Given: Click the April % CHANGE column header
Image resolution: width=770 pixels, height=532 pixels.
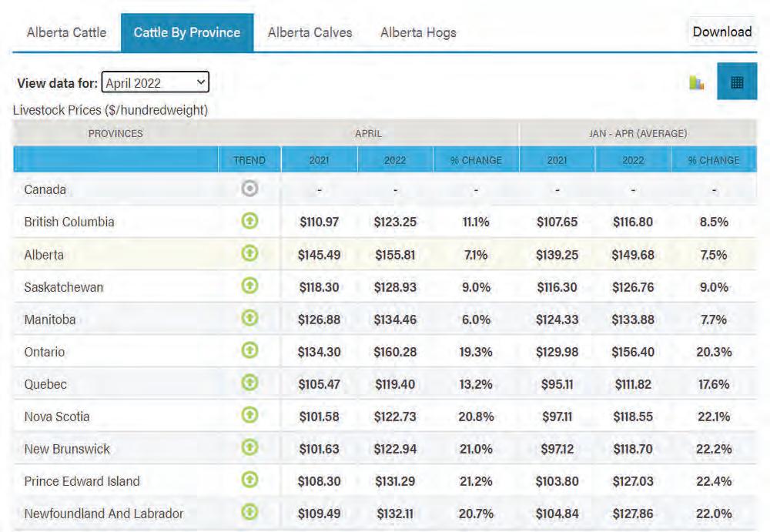Looking at the screenshot, I should coord(476,160).
